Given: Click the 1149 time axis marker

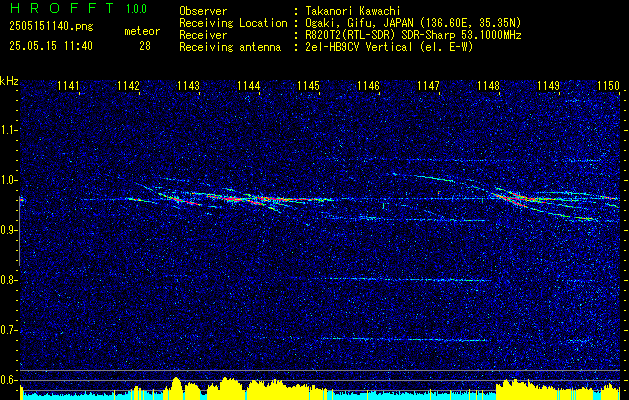Looking at the screenshot, I should coord(548,85).
